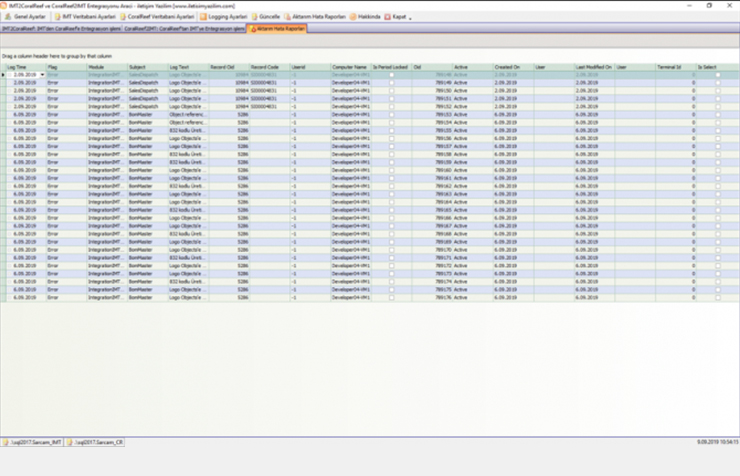Switch to the Aktarım Hata Raporları tab
This screenshot has height=476, width=740.
tap(278, 28)
